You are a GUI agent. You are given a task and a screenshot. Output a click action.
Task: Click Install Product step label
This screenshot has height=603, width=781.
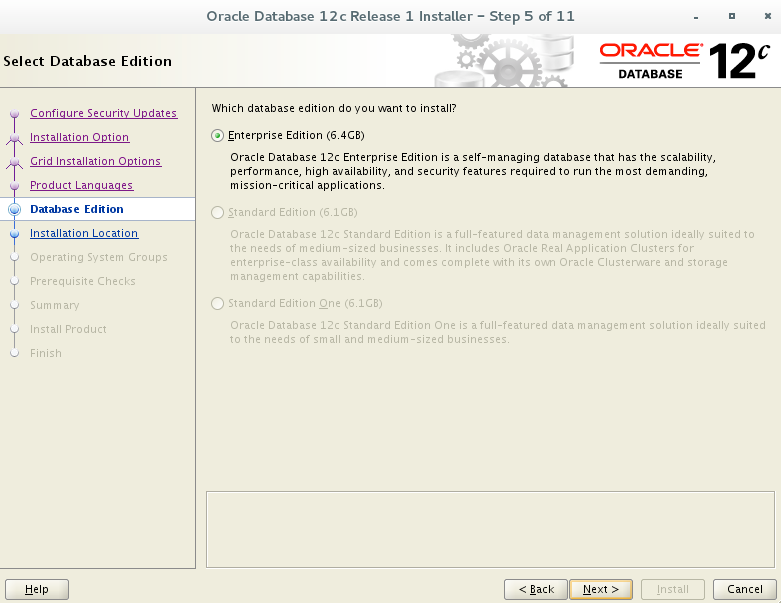68,329
